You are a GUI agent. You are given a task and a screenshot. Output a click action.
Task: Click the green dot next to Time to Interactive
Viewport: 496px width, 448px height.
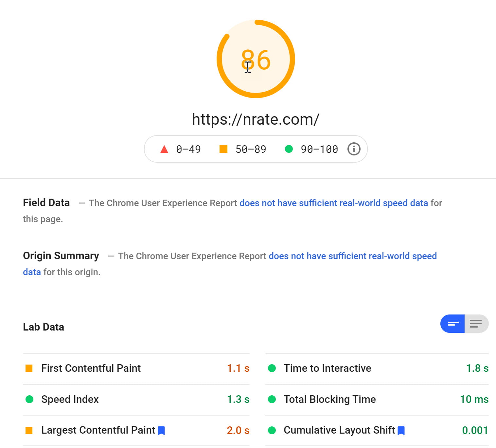click(272, 368)
